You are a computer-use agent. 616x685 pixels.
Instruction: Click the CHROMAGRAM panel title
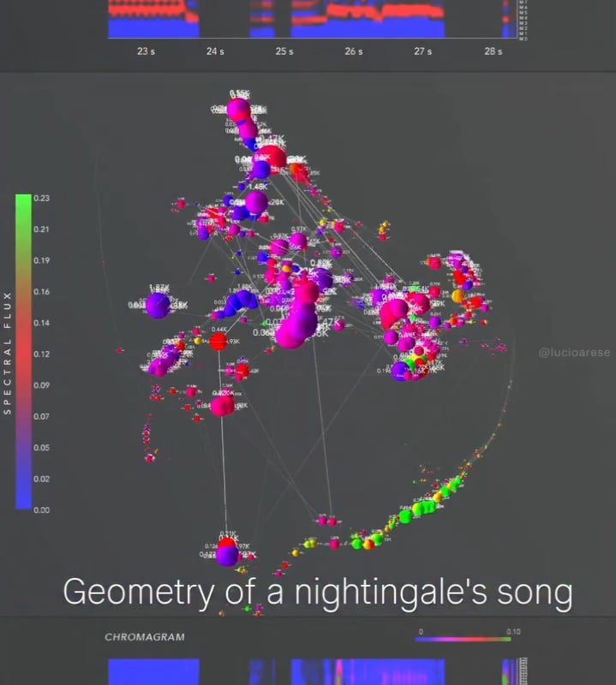[145, 637]
